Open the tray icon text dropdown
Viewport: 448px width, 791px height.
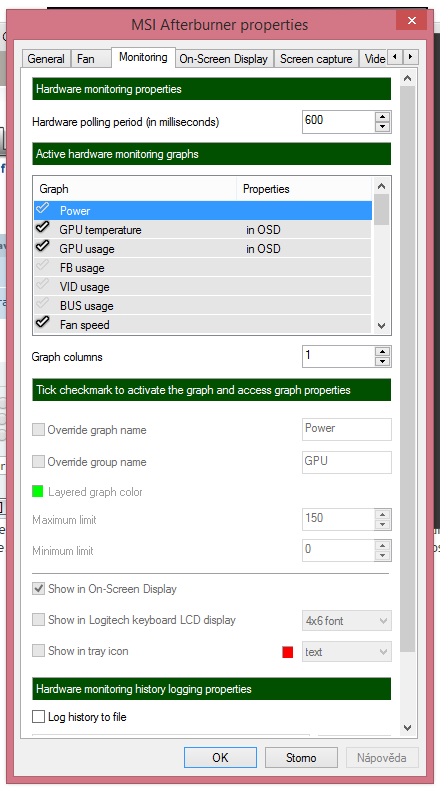(347, 652)
